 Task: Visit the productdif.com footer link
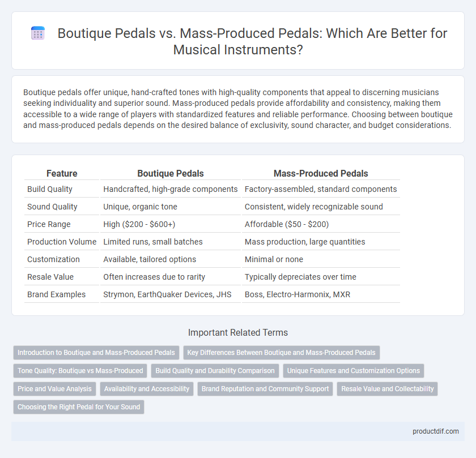436,431
